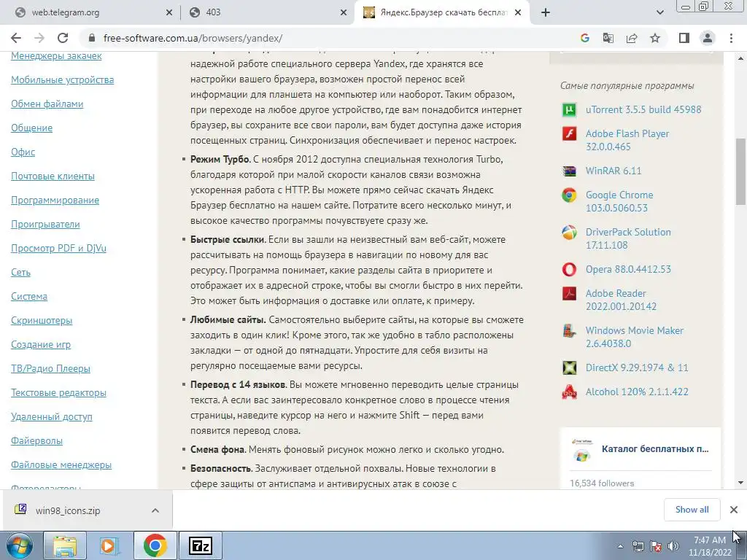Reload the current page
The image size is (747, 560).
tap(63, 38)
